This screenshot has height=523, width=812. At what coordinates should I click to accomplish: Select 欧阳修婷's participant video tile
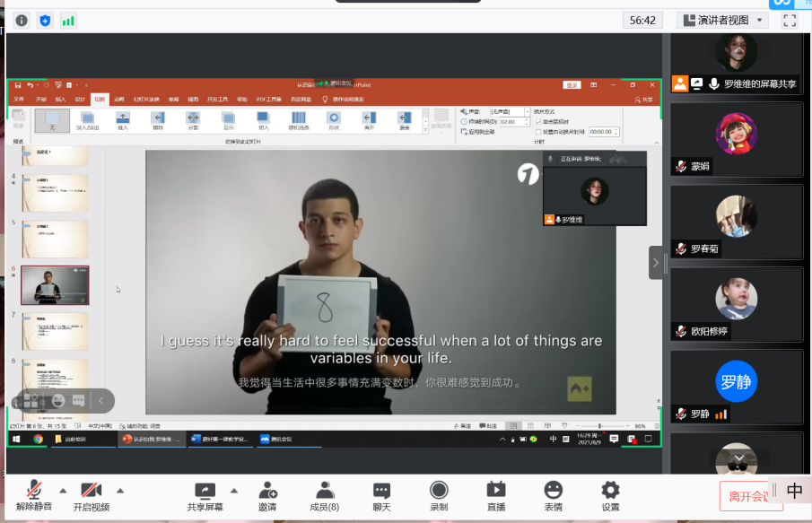[736, 305]
